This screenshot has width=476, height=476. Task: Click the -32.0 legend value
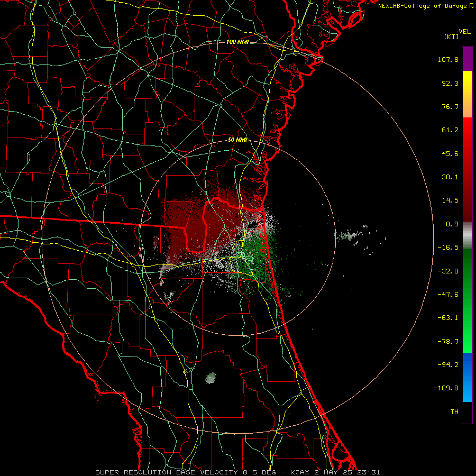pyautogui.click(x=448, y=271)
